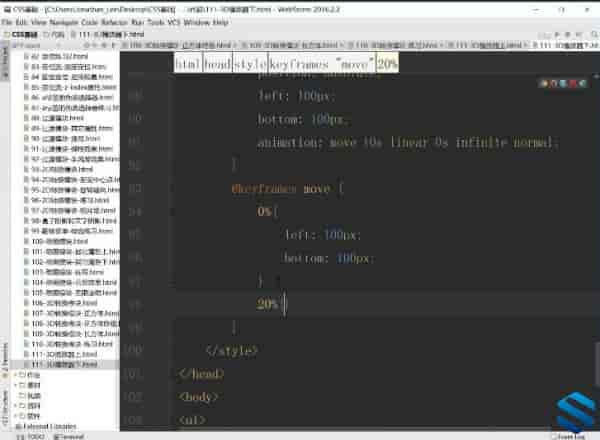Click the '</head>' closing tag line
Image resolution: width=600 pixels, height=440 pixels.
tap(201, 374)
